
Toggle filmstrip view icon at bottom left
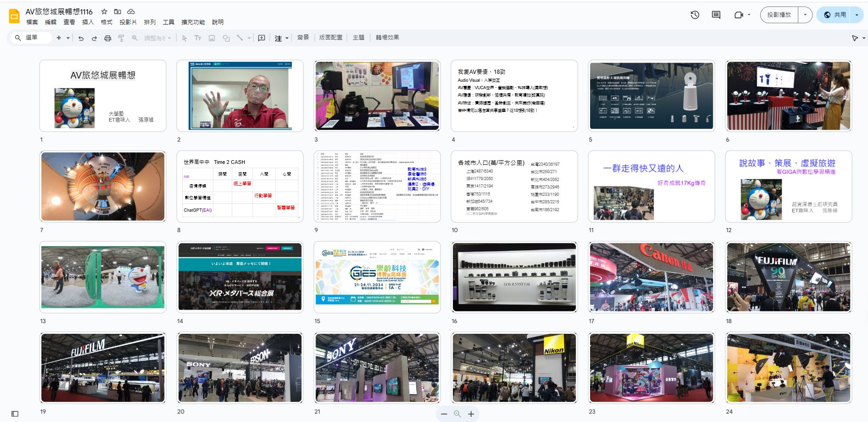coord(15,414)
